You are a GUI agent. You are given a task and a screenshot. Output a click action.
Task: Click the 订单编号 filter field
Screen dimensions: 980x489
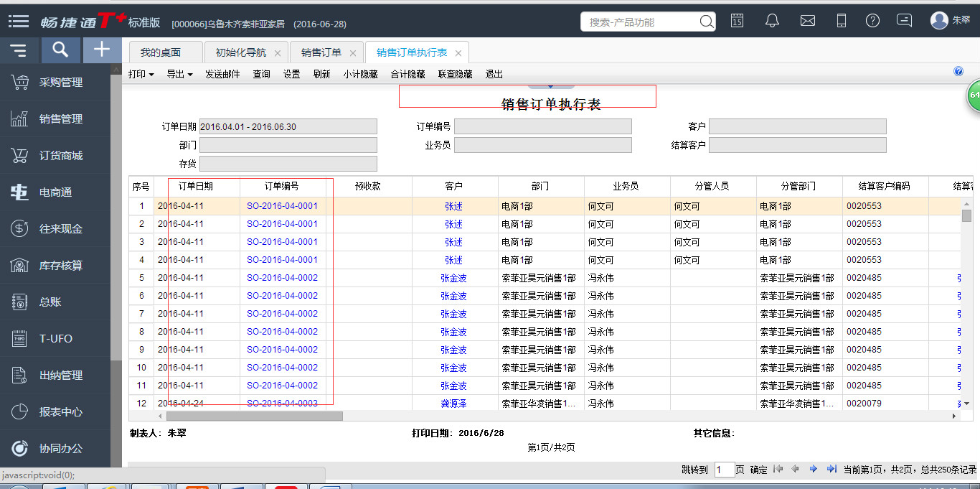click(x=542, y=126)
